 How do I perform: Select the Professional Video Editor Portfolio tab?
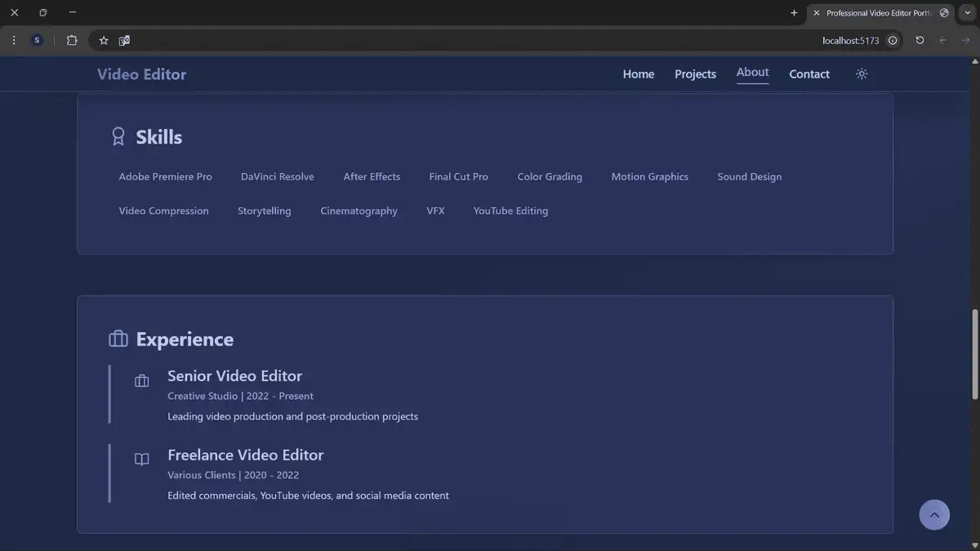coord(880,13)
